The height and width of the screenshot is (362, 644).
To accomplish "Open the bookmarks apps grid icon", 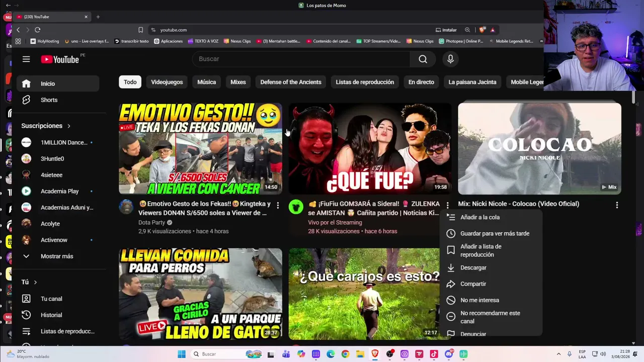I will (18, 41).
